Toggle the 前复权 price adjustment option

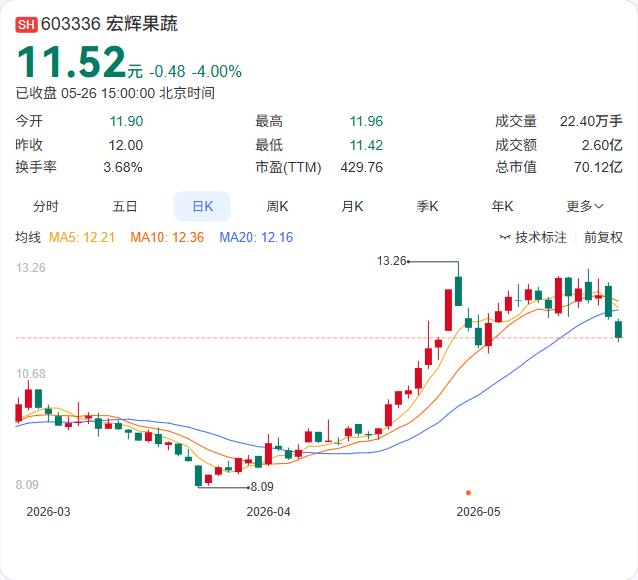click(x=603, y=237)
